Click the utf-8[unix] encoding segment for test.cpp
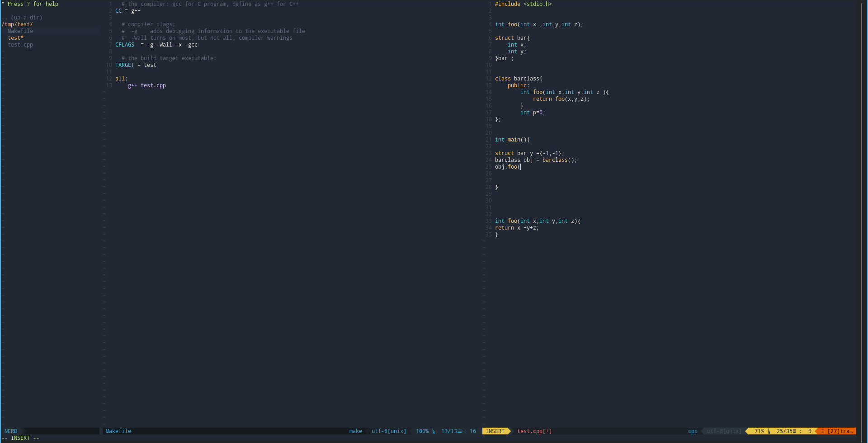Viewport: 868px width, 443px height. pyautogui.click(x=722, y=431)
